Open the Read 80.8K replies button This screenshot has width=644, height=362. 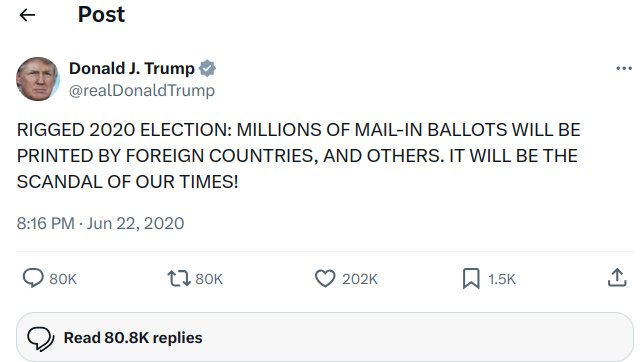(x=325, y=337)
